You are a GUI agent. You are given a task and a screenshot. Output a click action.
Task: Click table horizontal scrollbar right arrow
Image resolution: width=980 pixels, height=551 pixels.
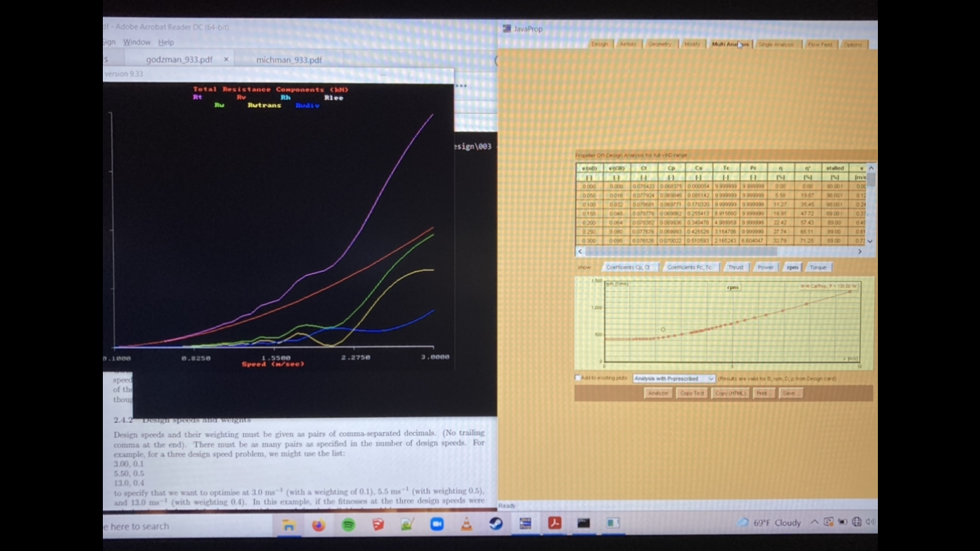click(x=860, y=251)
